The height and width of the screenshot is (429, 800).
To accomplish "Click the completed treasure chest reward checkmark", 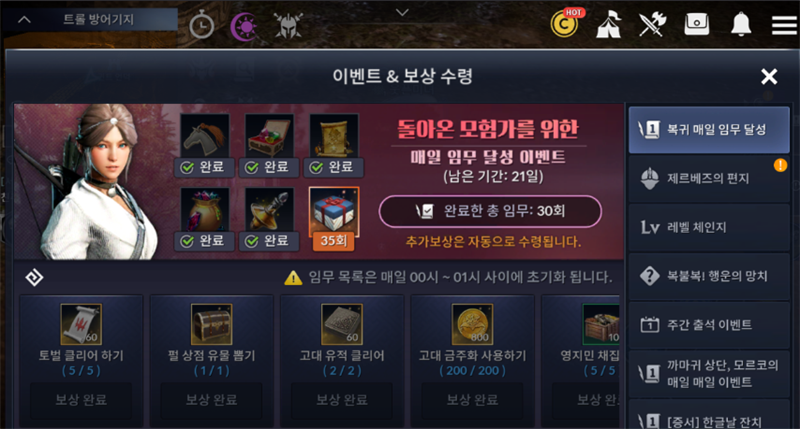I will pos(252,167).
